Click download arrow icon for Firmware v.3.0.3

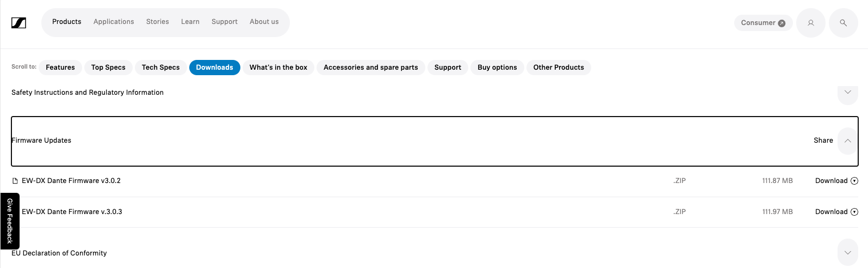(x=854, y=212)
